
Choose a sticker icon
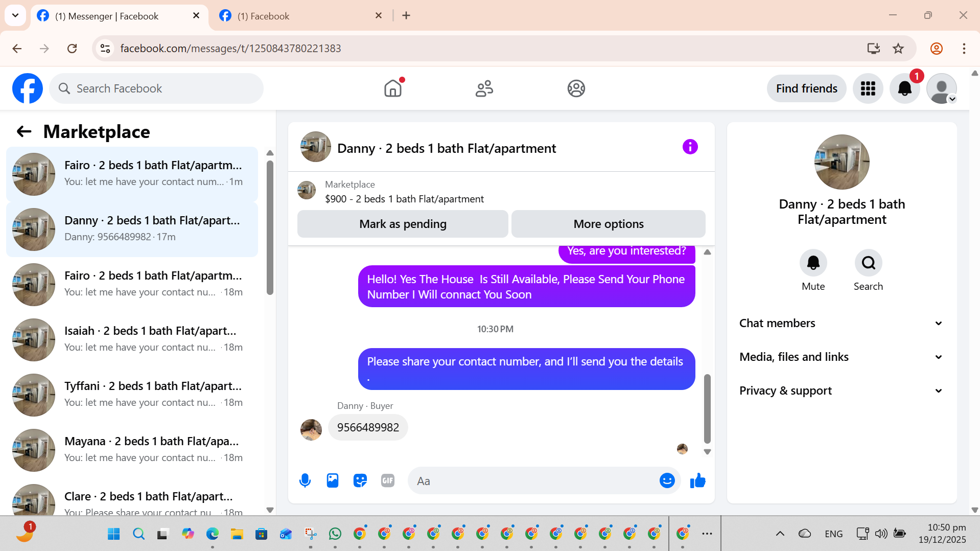(360, 480)
